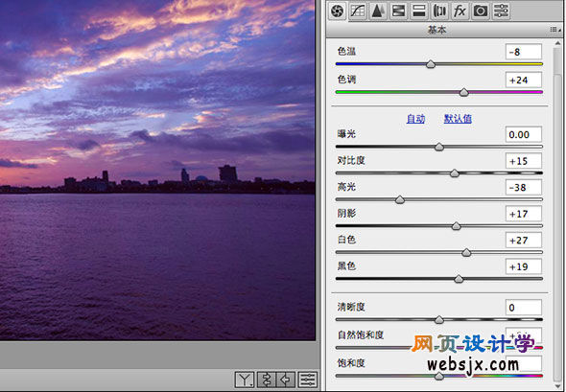Swap before and after settings button
Viewport: 566px width, 392px height.
(267, 380)
